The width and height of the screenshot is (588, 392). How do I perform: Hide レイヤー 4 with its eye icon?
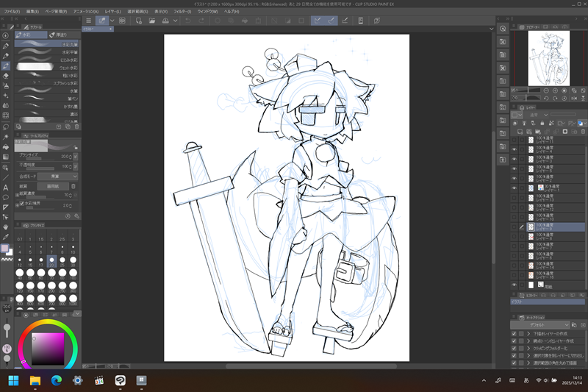(514, 149)
